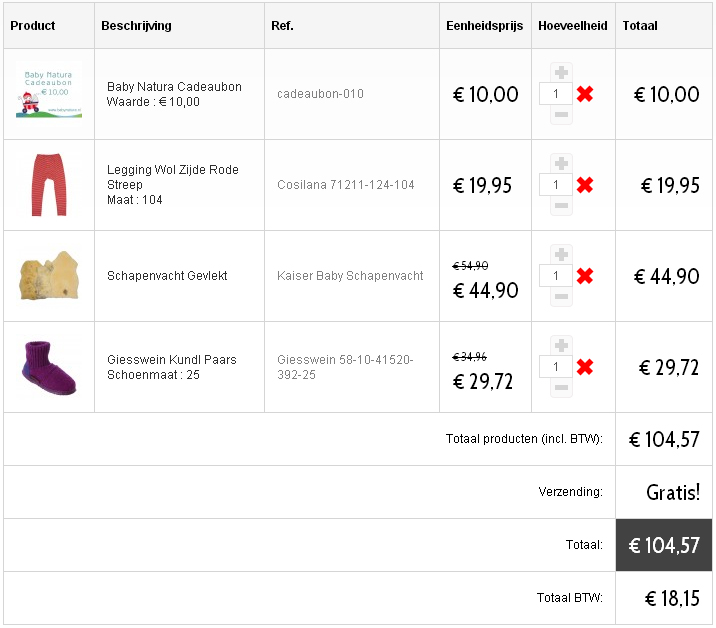
Task: Open the Baby Natura Cadeaubon product link
Action: (x=174, y=87)
